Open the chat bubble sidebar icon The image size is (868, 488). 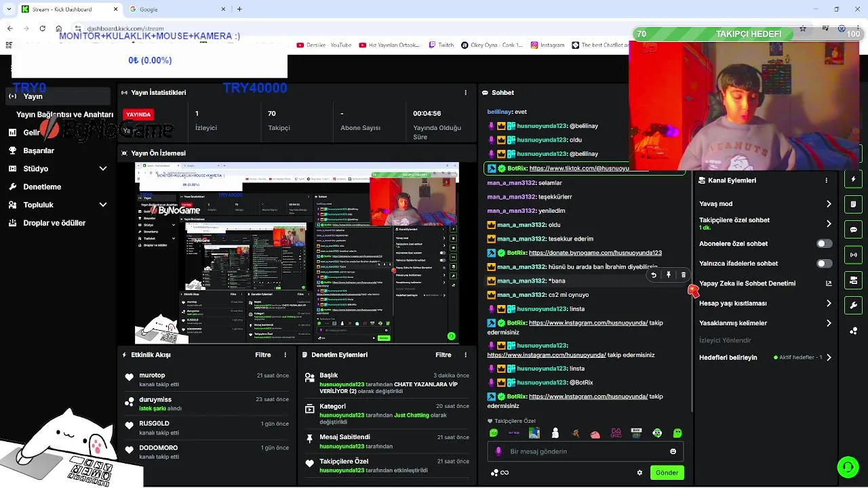[853, 230]
